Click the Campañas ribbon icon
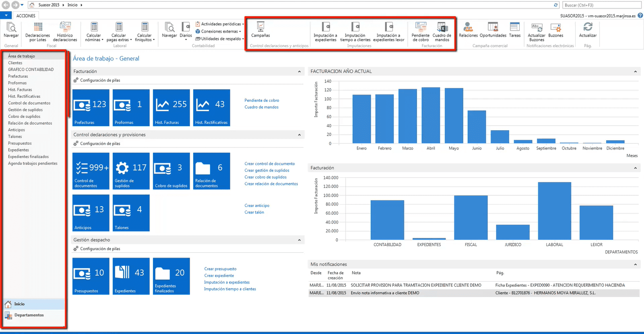 [260, 30]
